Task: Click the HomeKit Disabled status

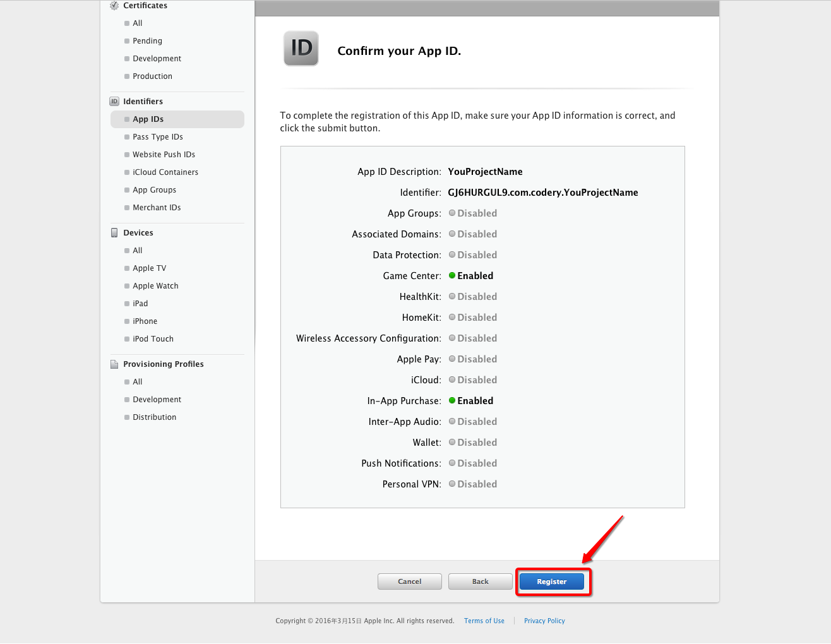Action: [473, 318]
